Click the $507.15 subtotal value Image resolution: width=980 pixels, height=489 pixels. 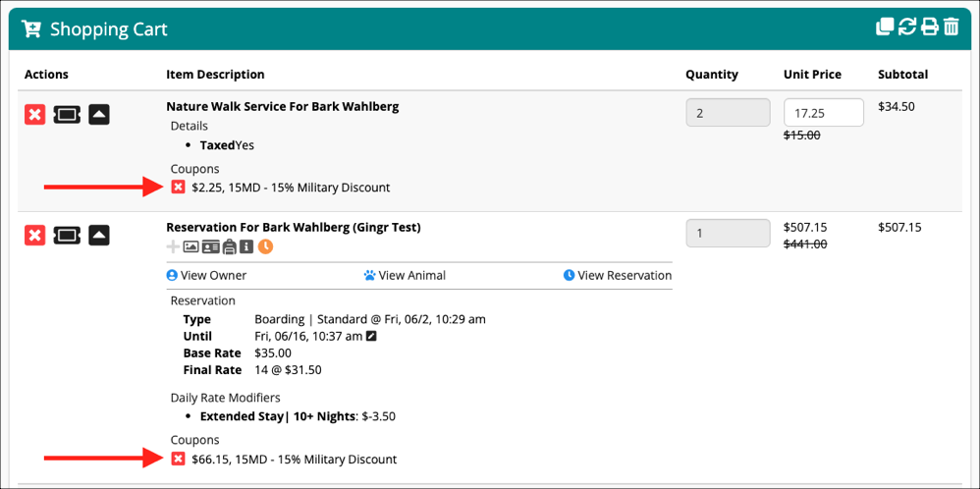pos(900,227)
